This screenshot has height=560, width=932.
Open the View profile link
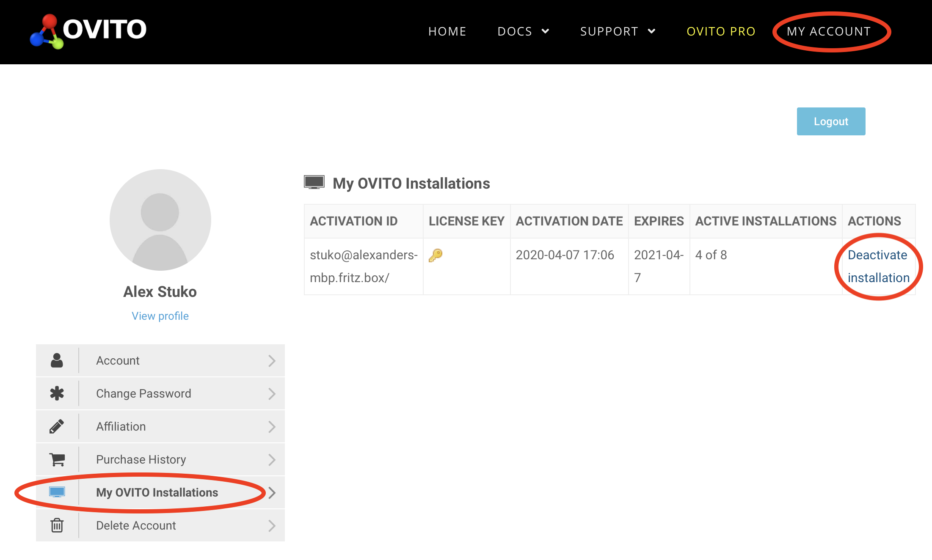coord(160,316)
